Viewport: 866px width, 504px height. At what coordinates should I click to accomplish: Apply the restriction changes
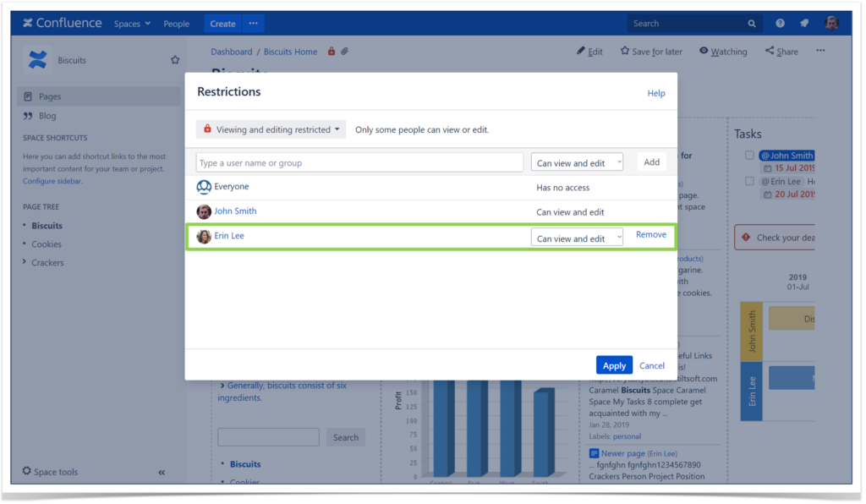point(614,364)
